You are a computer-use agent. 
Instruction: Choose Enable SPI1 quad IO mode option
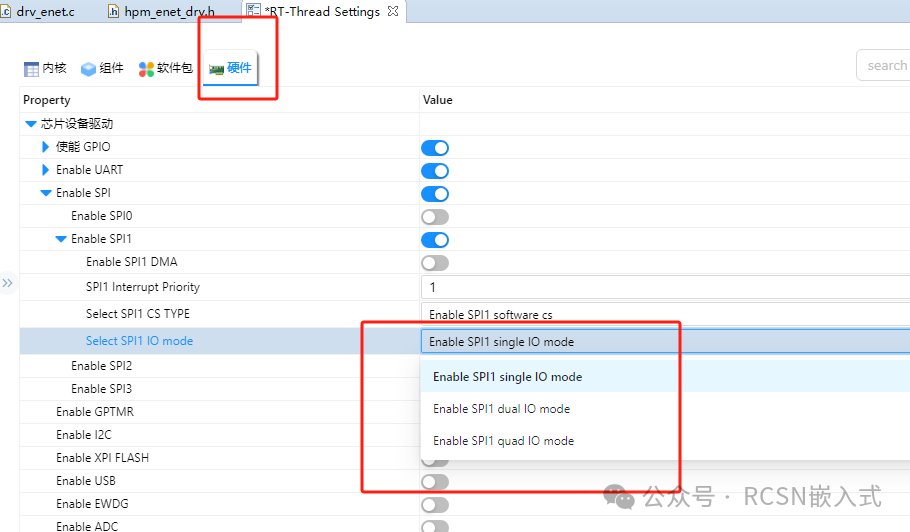(501, 441)
